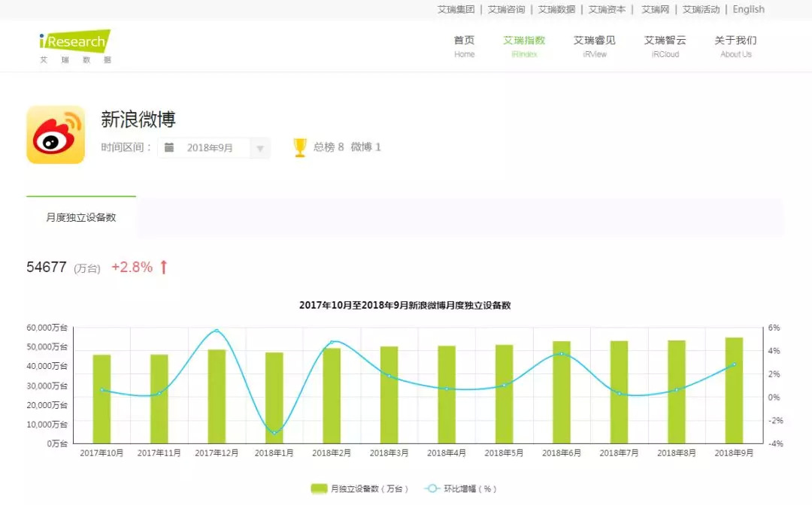Click the 2017年10月 x-axis label
Viewport: 812px width, 505px height.
tap(101, 452)
